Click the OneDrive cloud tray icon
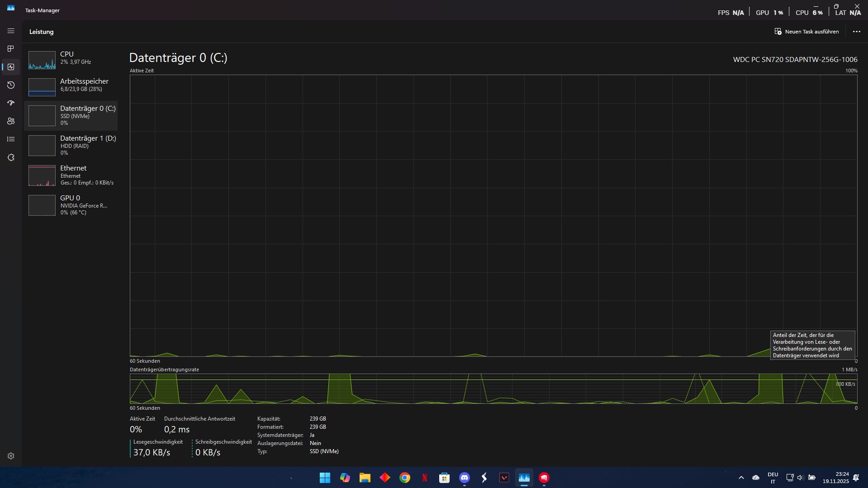 (x=756, y=478)
